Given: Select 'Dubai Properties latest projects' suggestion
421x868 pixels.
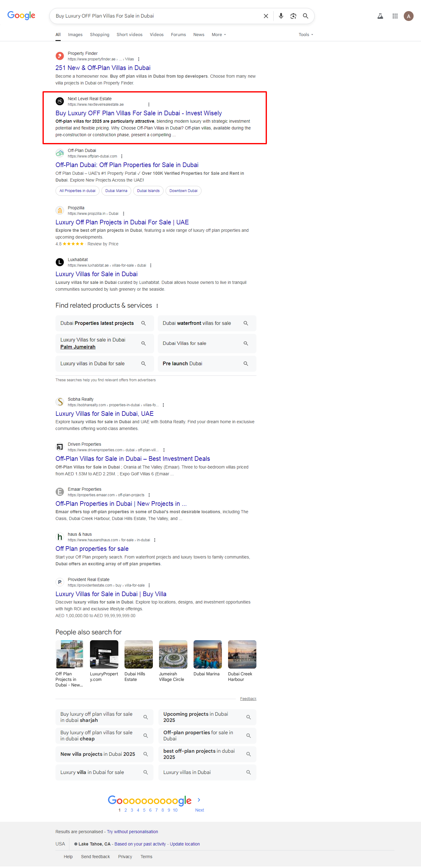Looking at the screenshot, I should click(105, 323).
